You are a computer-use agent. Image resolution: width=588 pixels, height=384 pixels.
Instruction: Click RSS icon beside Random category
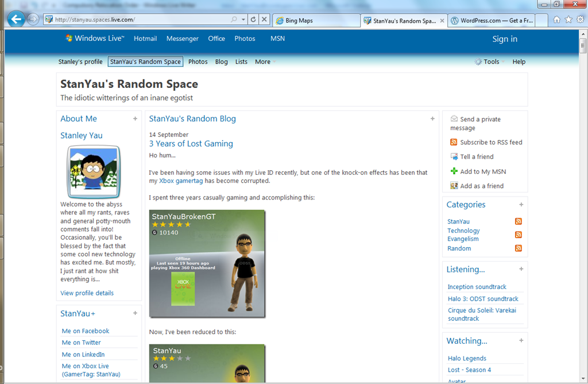(x=519, y=248)
